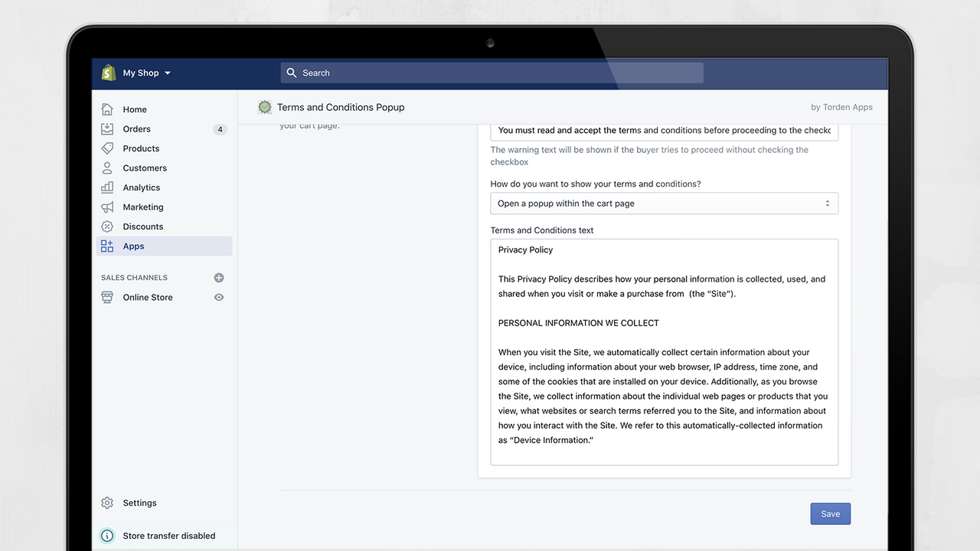Select Apps in the sidebar
Image resolution: width=980 pixels, height=551 pixels.
click(162, 246)
